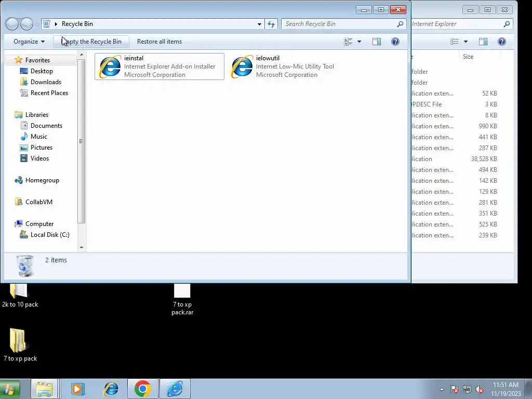Image resolution: width=532 pixels, height=399 pixels.
Task: Select the 7 to xp pack.rar desktop file
Action: coord(182,300)
